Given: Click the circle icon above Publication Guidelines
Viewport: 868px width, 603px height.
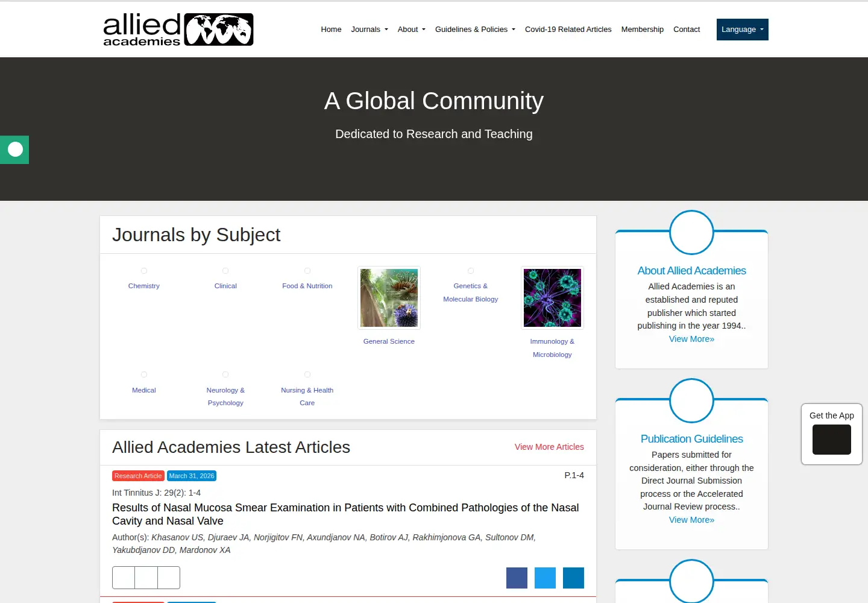Looking at the screenshot, I should point(691,400).
